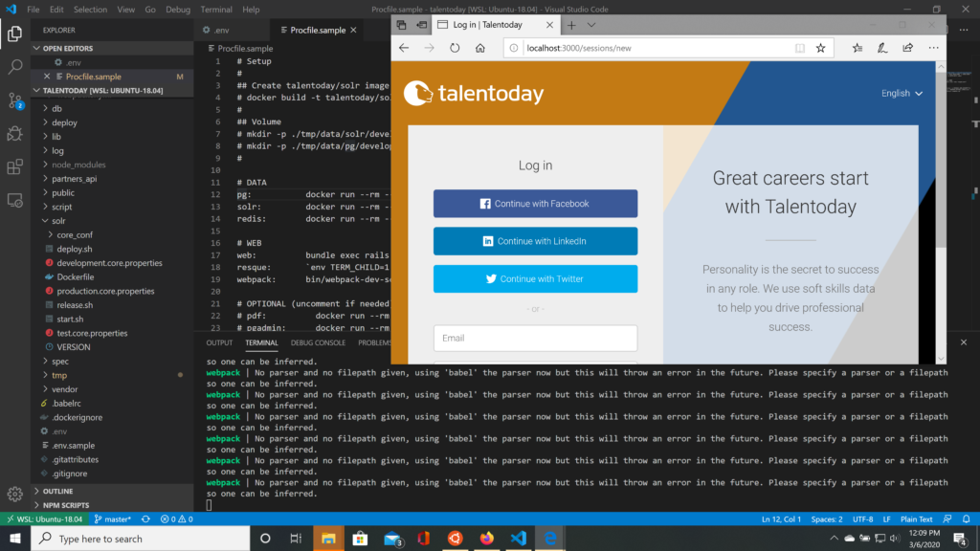Click the Windows Start button
The width and height of the screenshot is (980, 551).
tap(15, 539)
